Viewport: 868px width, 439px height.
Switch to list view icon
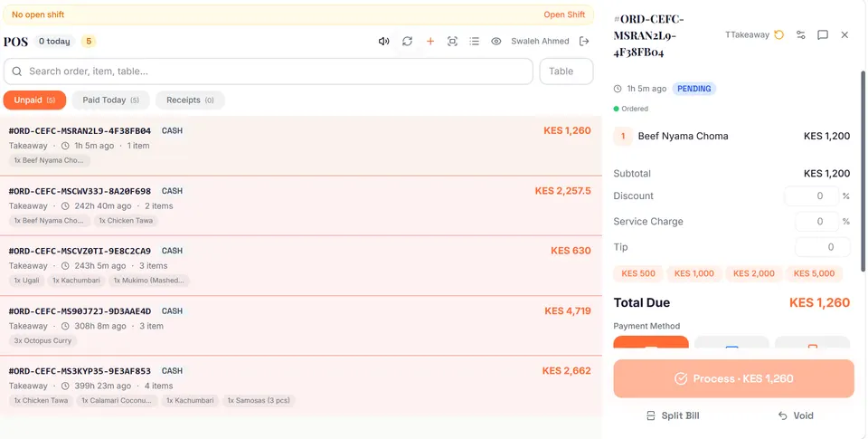tap(475, 41)
